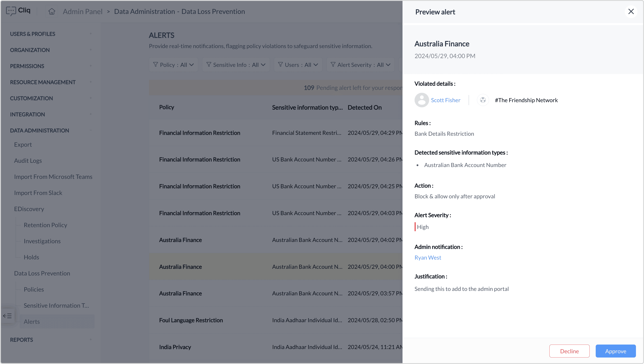Image resolution: width=644 pixels, height=364 pixels.
Task: Open the Sensitive Info filter dropdown
Action: click(236, 65)
